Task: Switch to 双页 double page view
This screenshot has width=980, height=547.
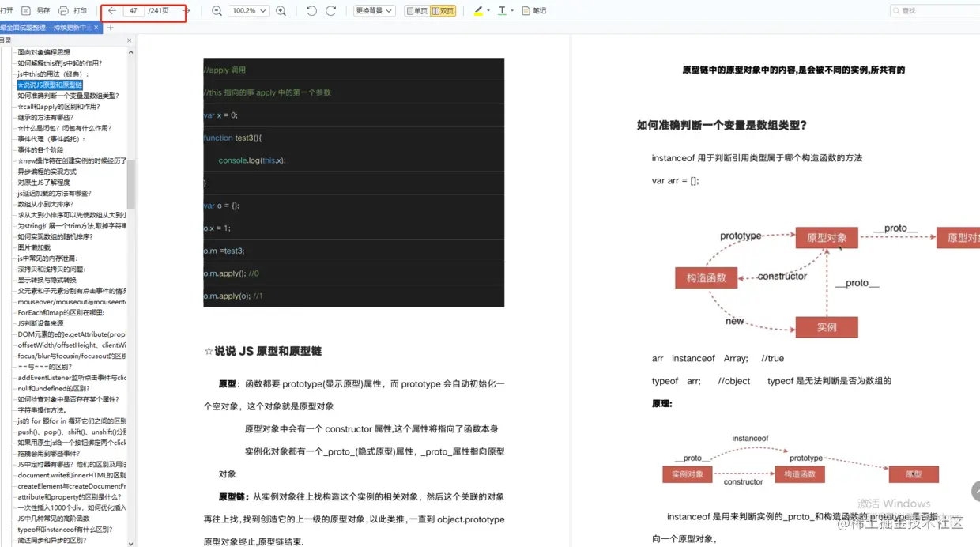Action: pos(443,11)
